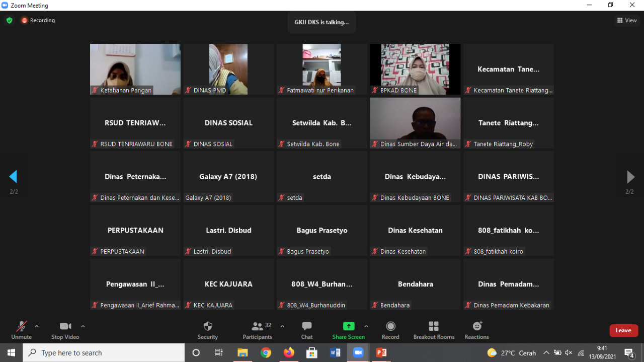Expand audio options arrow beside Unmute
The height and width of the screenshot is (362, 644).
(x=37, y=326)
